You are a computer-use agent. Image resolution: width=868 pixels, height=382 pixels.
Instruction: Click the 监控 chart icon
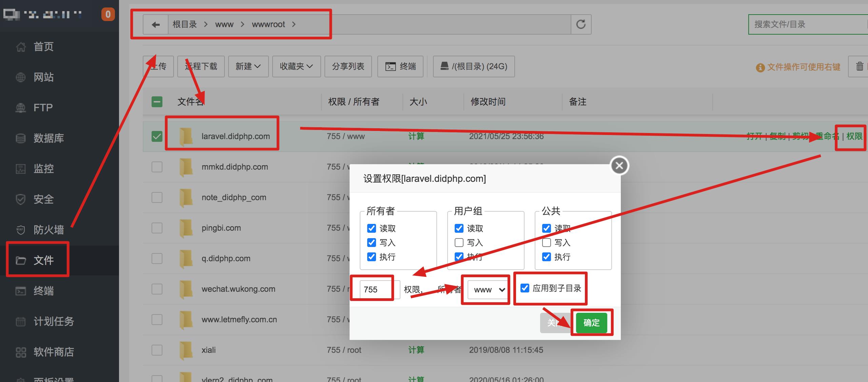coord(21,169)
